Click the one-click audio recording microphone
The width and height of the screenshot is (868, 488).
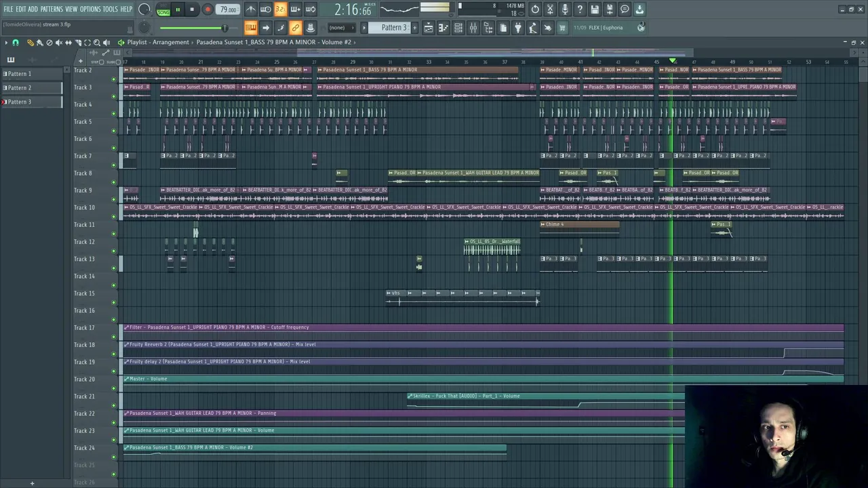click(565, 9)
